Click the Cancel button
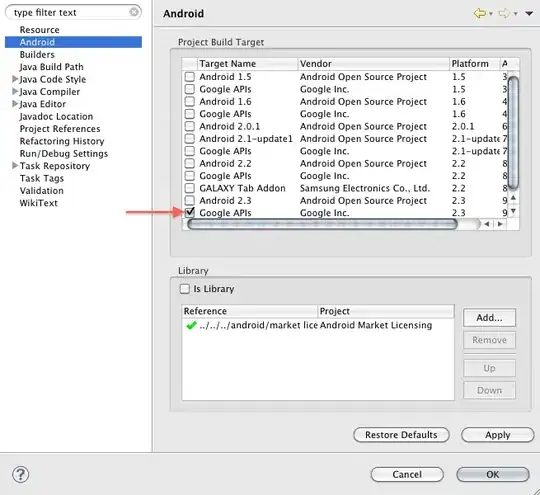The image size is (540, 495). pyautogui.click(x=407, y=474)
